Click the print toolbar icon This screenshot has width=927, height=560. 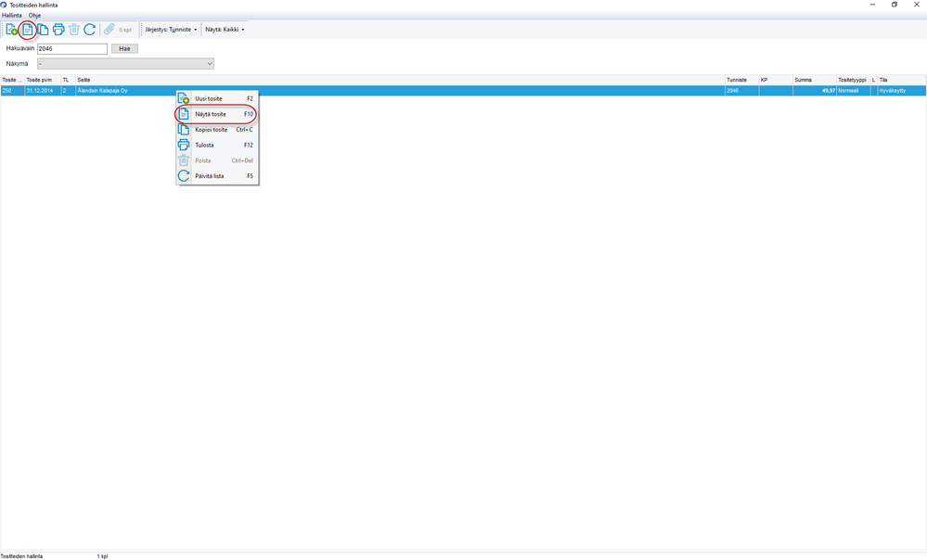click(58, 30)
